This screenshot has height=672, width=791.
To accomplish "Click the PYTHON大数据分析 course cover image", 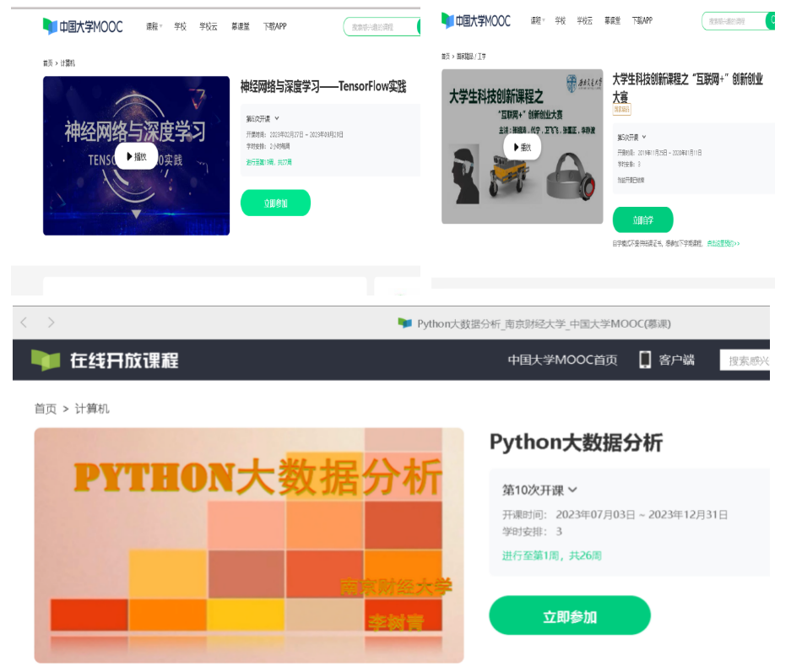I will point(249,545).
